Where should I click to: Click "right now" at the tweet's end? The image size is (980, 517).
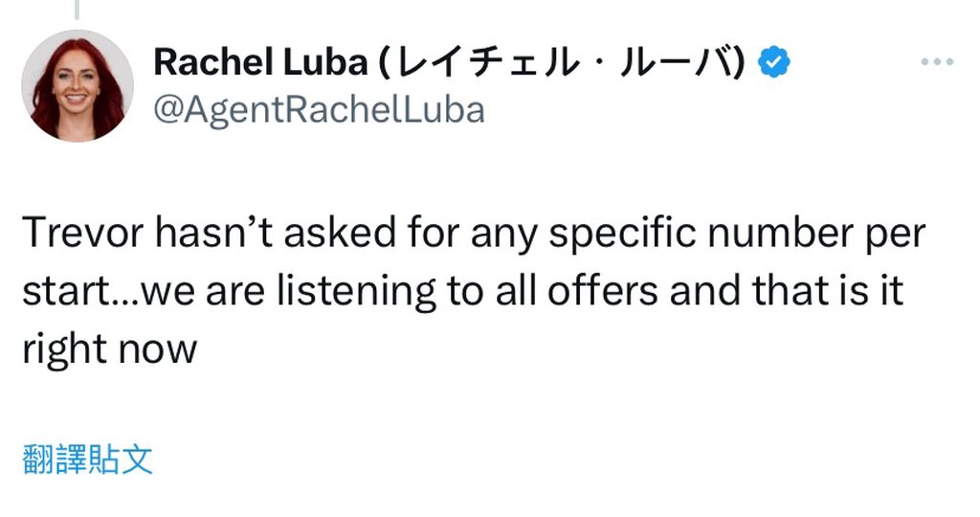(108, 348)
